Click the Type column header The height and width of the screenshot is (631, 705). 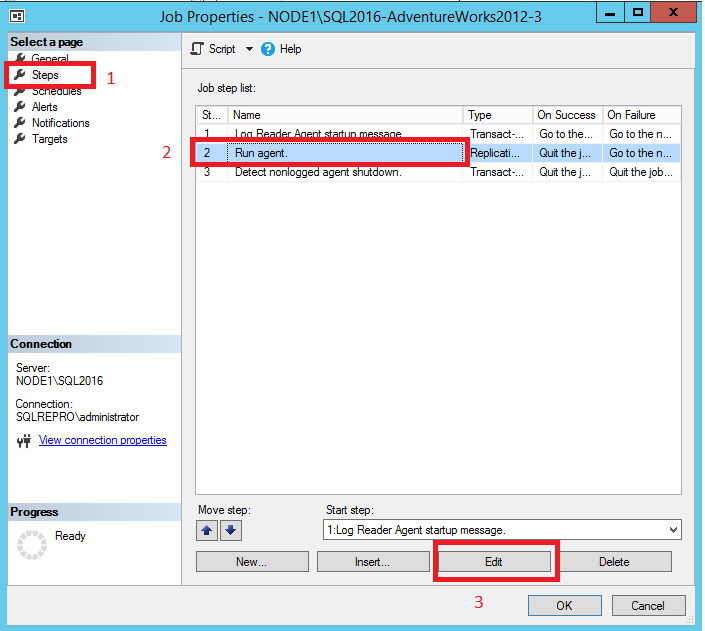point(498,115)
